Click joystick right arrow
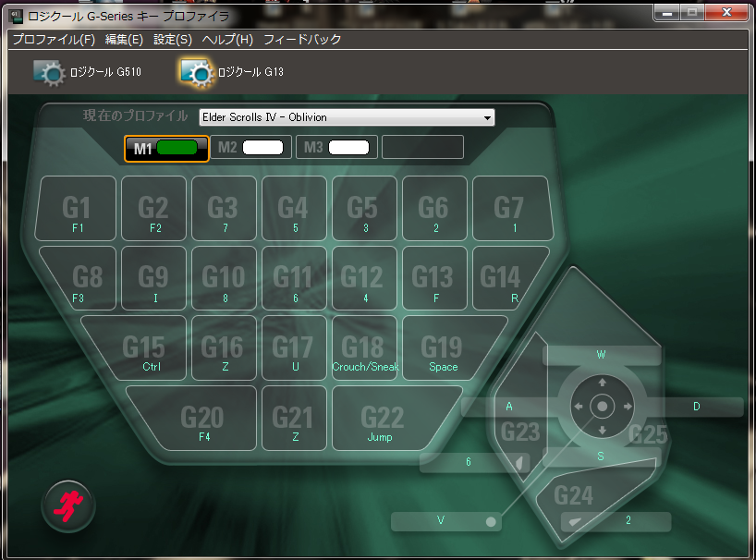This screenshot has height=560, width=756. 628,407
